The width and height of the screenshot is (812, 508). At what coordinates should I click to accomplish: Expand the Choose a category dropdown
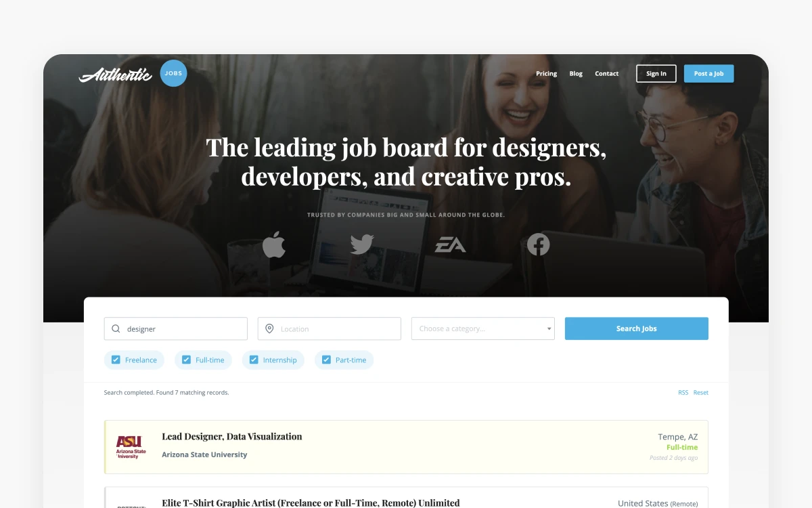483,329
